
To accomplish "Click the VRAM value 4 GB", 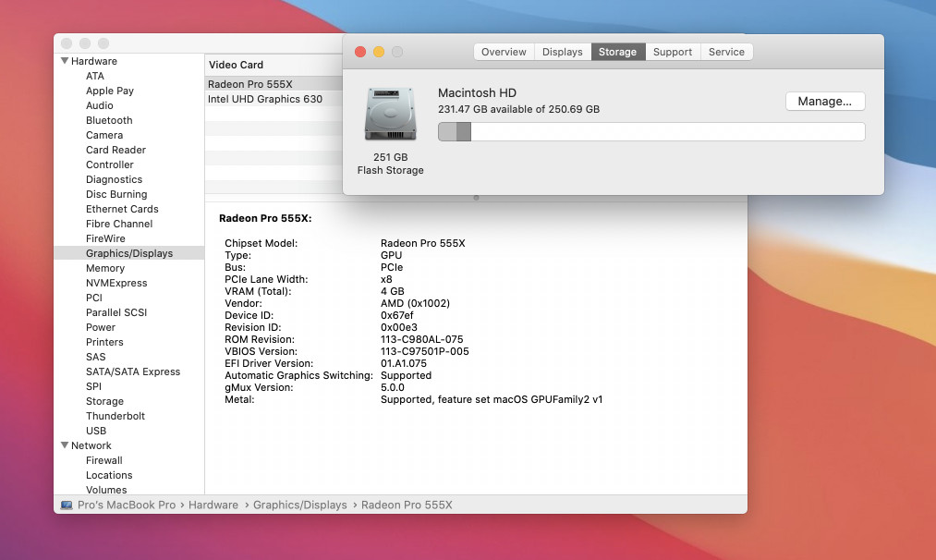I will [x=392, y=291].
